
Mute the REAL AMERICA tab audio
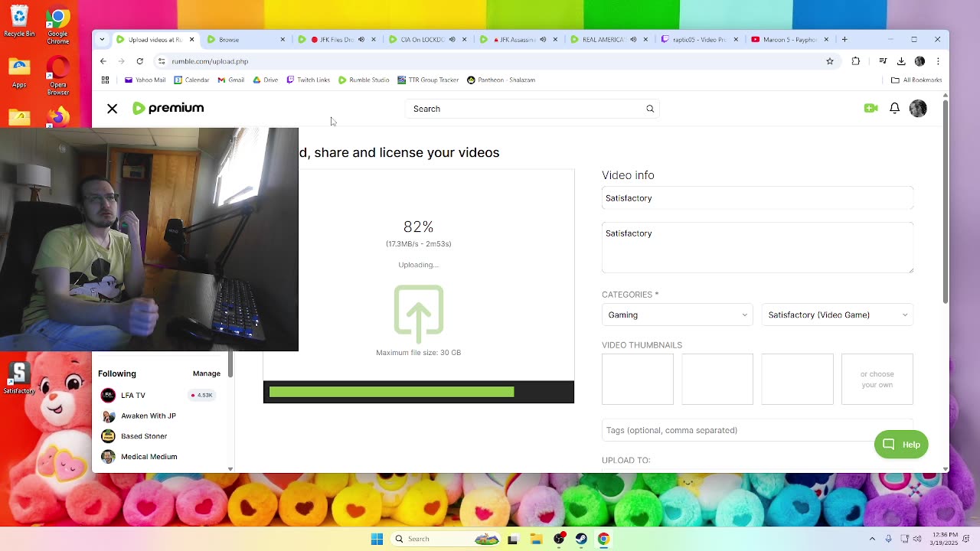(x=633, y=40)
